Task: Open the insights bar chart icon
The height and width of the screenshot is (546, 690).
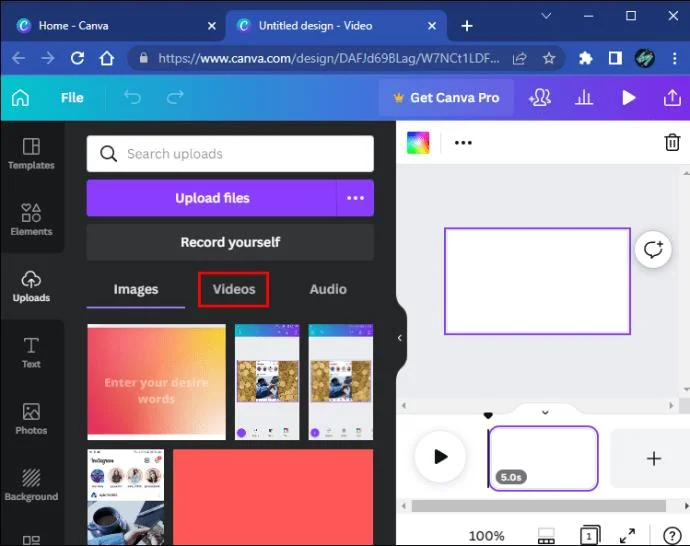Action: pyautogui.click(x=584, y=98)
